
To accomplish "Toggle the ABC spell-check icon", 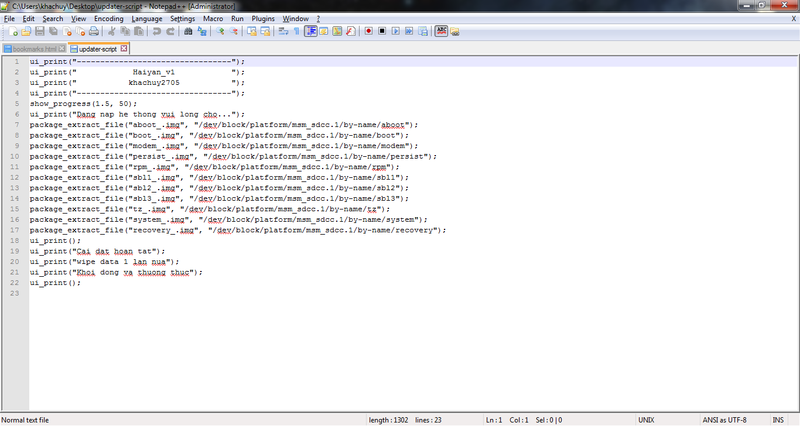I will click(441, 32).
